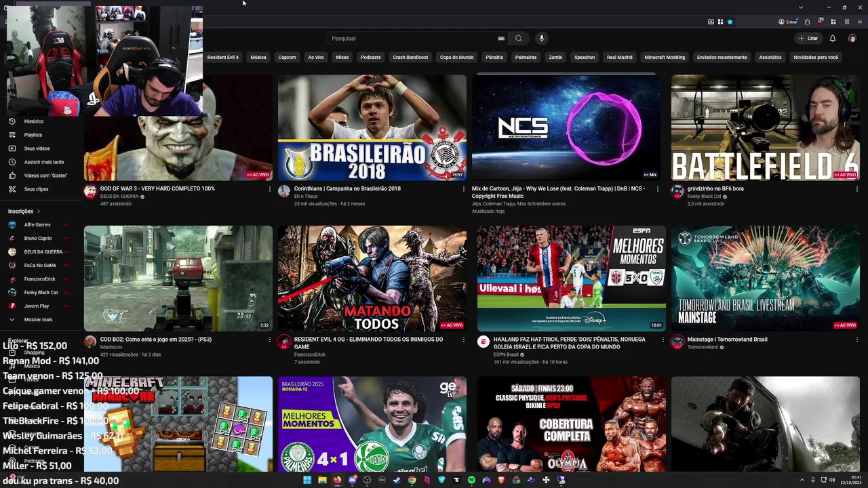Open options menu for COD BO2 video
This screenshot has width=868, height=488.
[x=269, y=340]
